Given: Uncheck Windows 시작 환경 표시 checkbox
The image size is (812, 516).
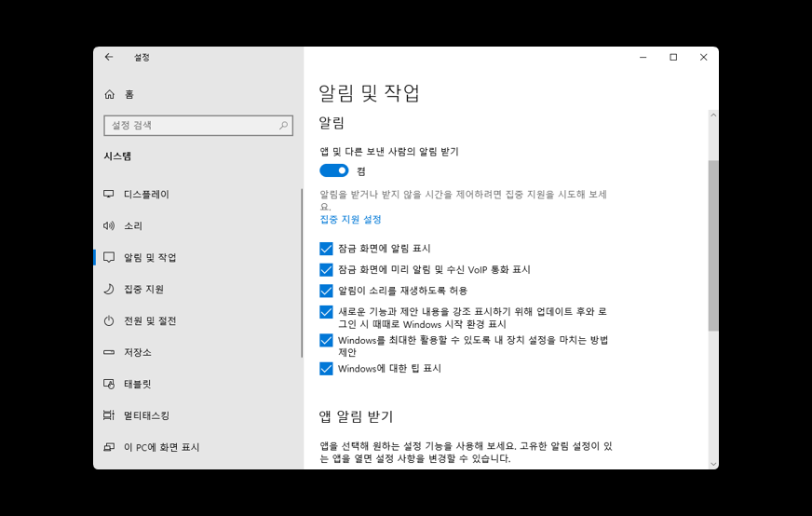Looking at the screenshot, I should [x=326, y=312].
